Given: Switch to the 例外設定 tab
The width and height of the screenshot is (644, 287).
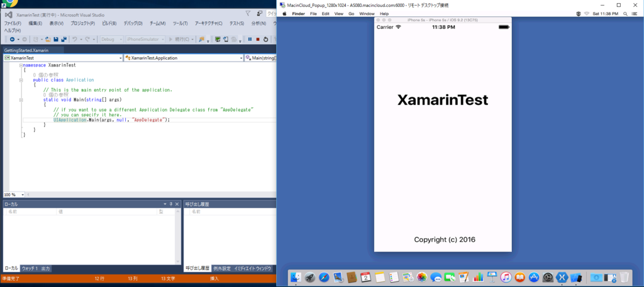Looking at the screenshot, I should (x=222, y=269).
